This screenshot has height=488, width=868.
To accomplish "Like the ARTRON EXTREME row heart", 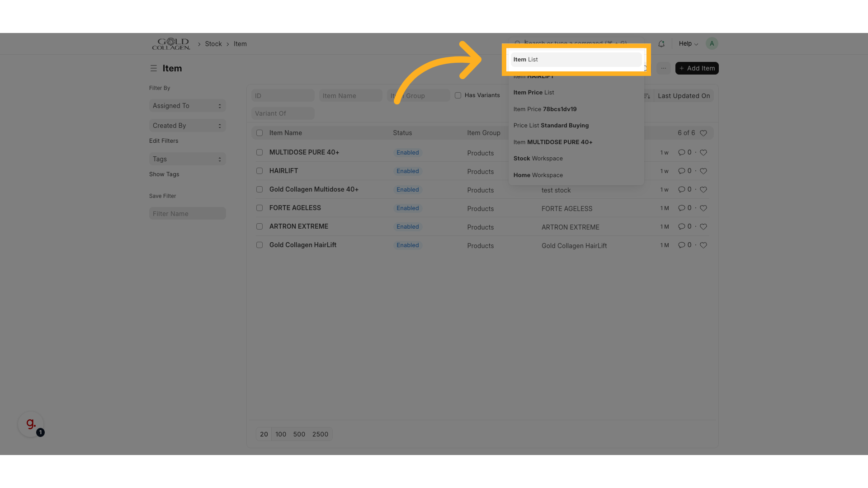I will click(x=703, y=227).
